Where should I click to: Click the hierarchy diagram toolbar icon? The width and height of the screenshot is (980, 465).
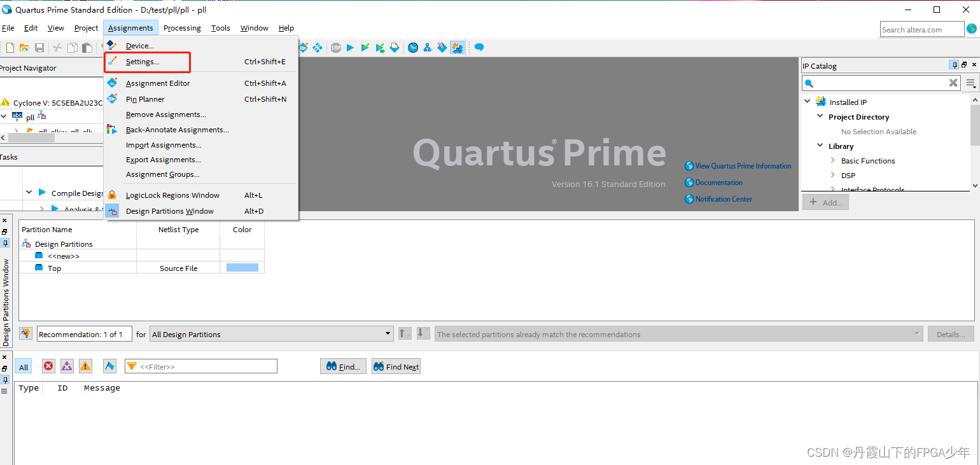(x=428, y=48)
